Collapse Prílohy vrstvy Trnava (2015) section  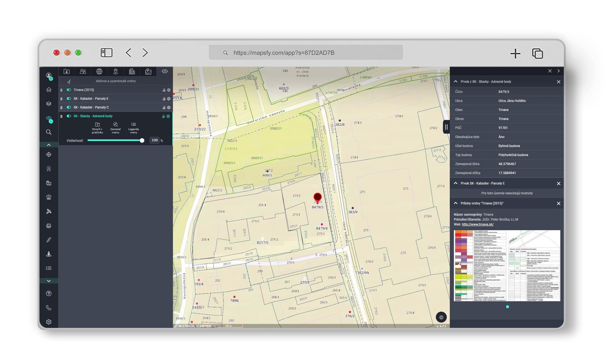(456, 203)
